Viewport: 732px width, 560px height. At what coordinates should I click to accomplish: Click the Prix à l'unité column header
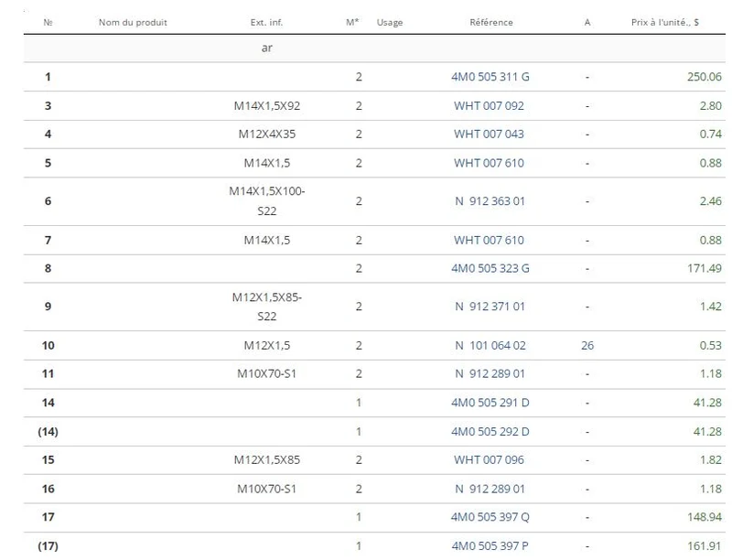[665, 22]
